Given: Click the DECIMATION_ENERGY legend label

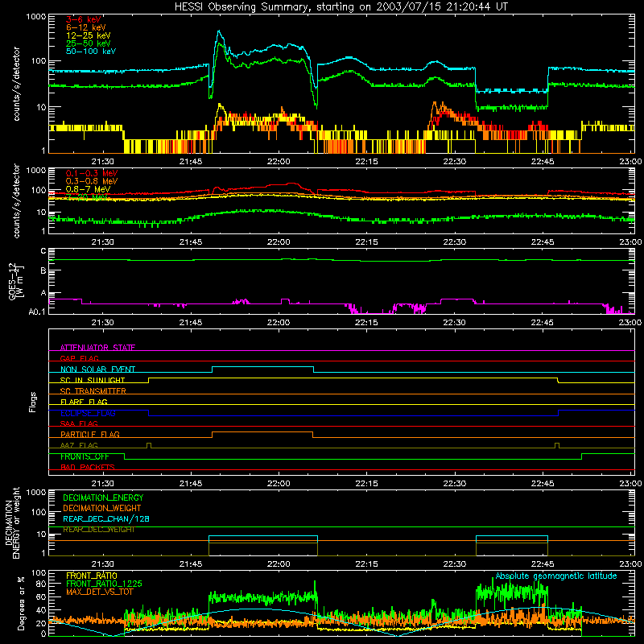Looking at the screenshot, I should [x=103, y=497].
